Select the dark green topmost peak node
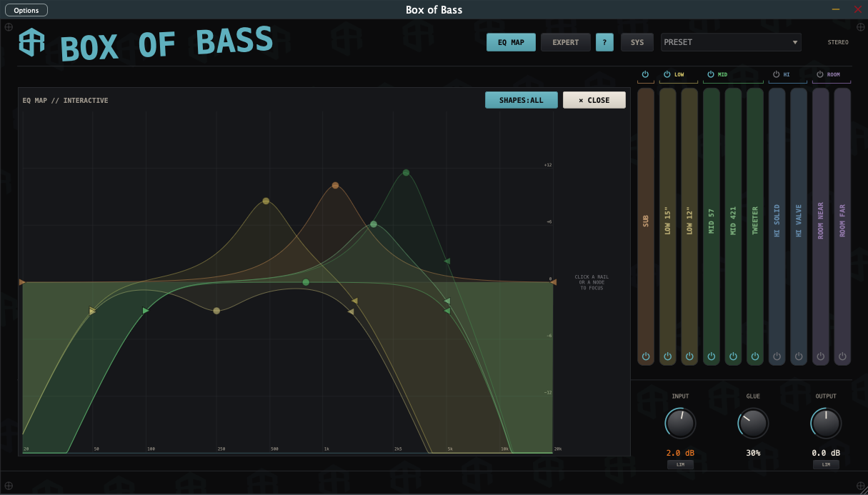Viewport: 868px width, 495px height. point(406,173)
